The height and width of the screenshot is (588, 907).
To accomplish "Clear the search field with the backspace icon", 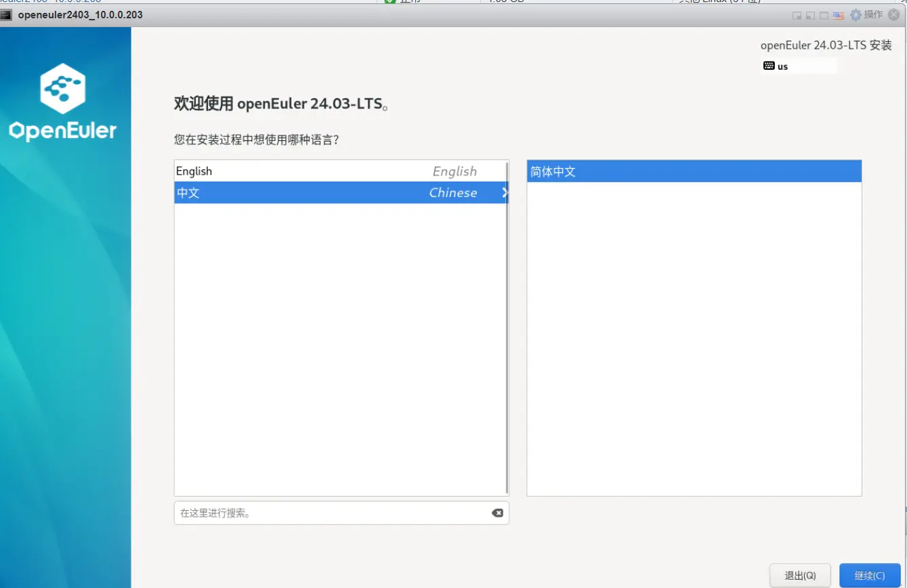I will (497, 513).
